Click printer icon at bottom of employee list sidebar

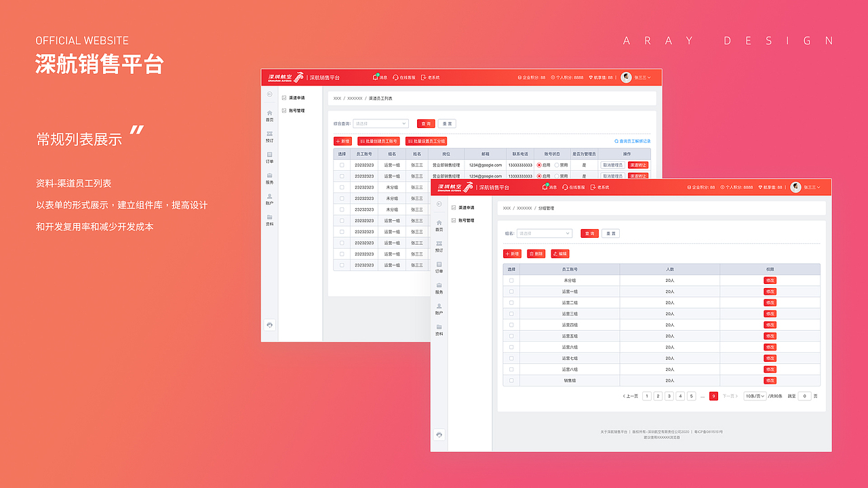tap(269, 325)
